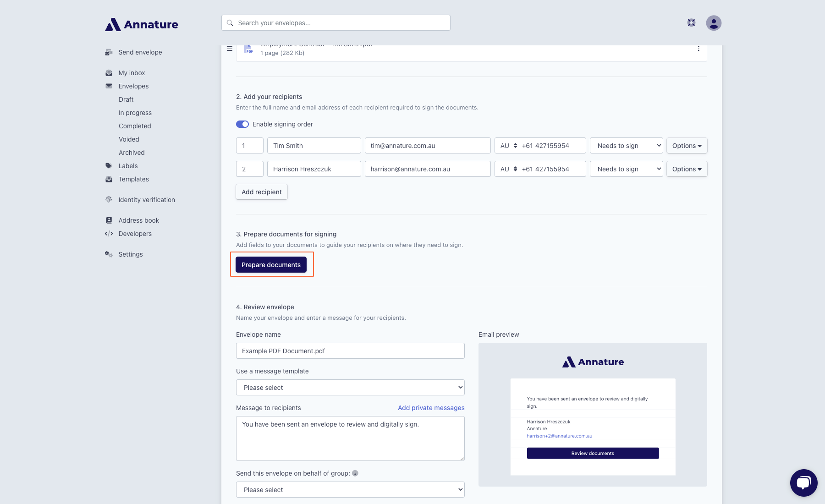
Task: Click the My inbox sidebar icon
Action: (109, 73)
